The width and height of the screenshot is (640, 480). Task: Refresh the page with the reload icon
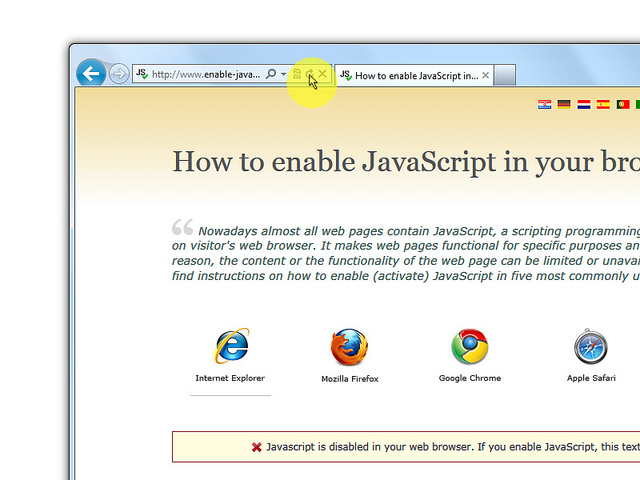(x=310, y=74)
